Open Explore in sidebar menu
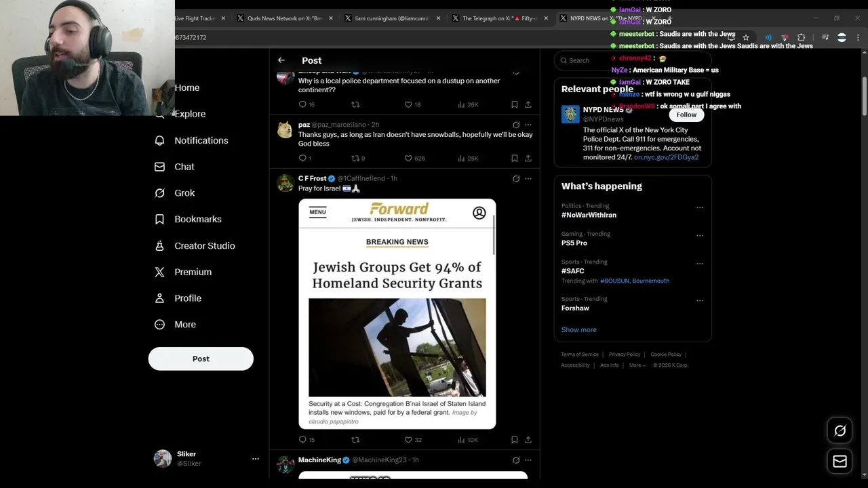The width and height of the screenshot is (868, 488). click(190, 114)
